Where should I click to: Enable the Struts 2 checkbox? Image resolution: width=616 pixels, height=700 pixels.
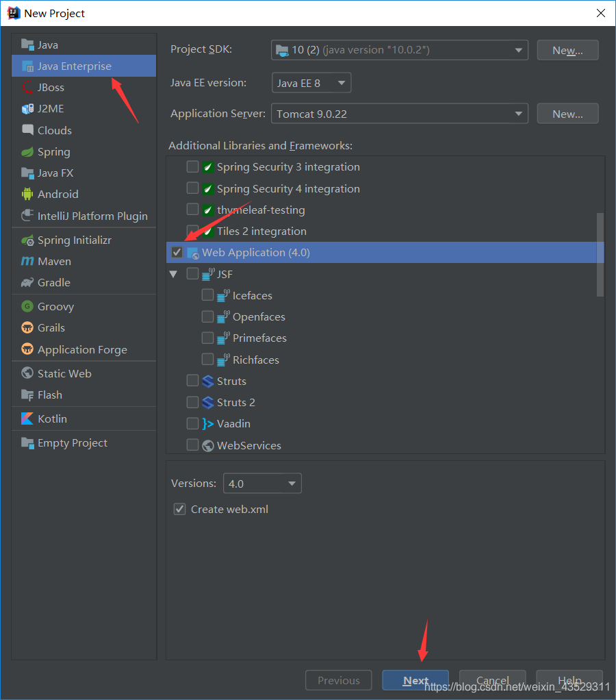(x=193, y=402)
